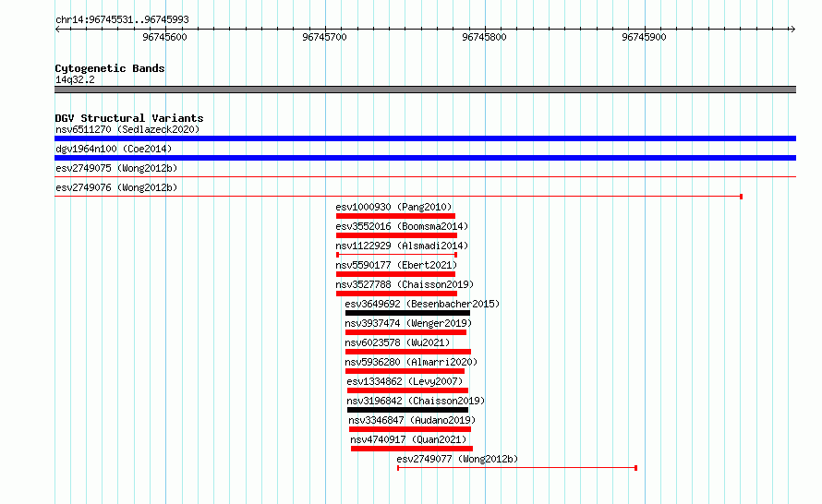
Task: Select red bar under nsv5590177 (Ebert2021)
Action: click(396, 274)
